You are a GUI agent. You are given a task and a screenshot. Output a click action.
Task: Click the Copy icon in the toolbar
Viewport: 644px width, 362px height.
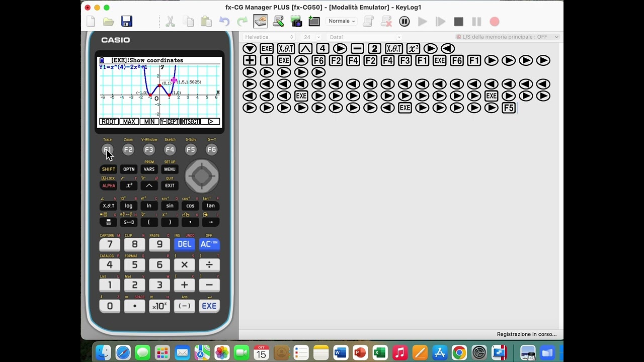coord(188,22)
